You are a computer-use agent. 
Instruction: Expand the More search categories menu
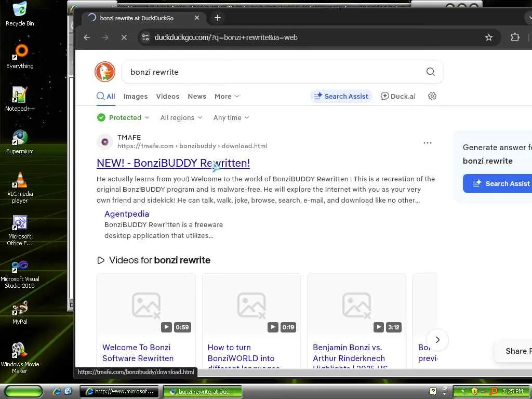pyautogui.click(x=227, y=96)
